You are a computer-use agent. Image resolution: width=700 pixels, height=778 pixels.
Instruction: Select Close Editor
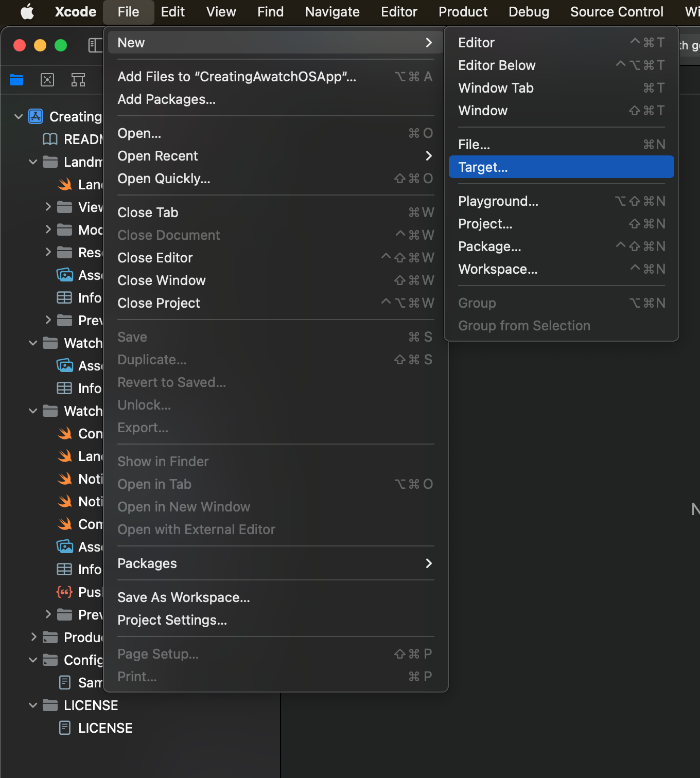[276, 258]
